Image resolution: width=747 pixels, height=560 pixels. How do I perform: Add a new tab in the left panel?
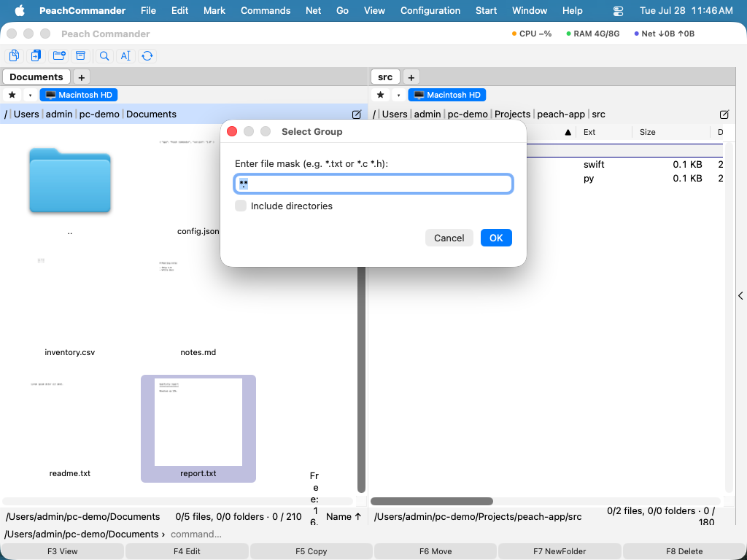point(82,77)
